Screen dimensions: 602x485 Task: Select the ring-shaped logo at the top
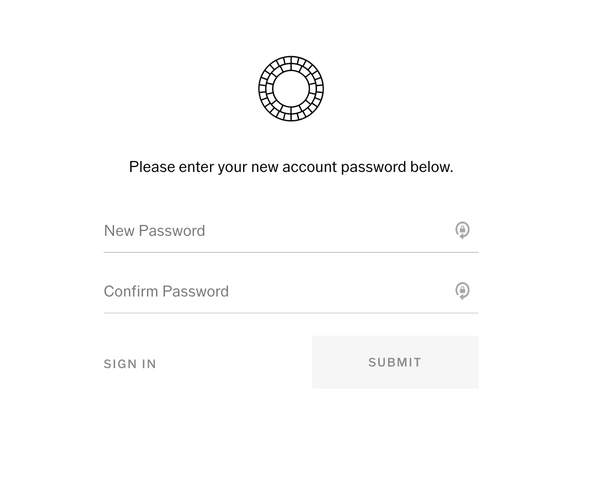coord(291,89)
